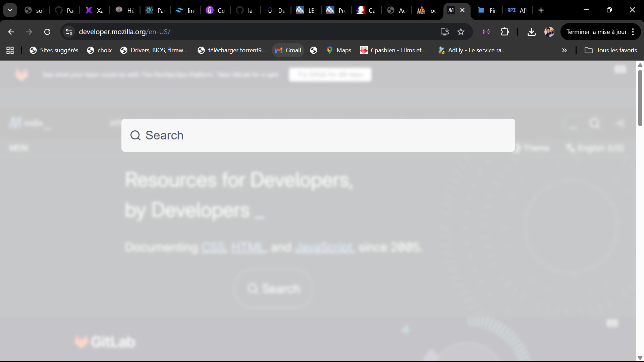Click Terminer la mise à jour button
This screenshot has width=644, height=362.
[x=596, y=32]
